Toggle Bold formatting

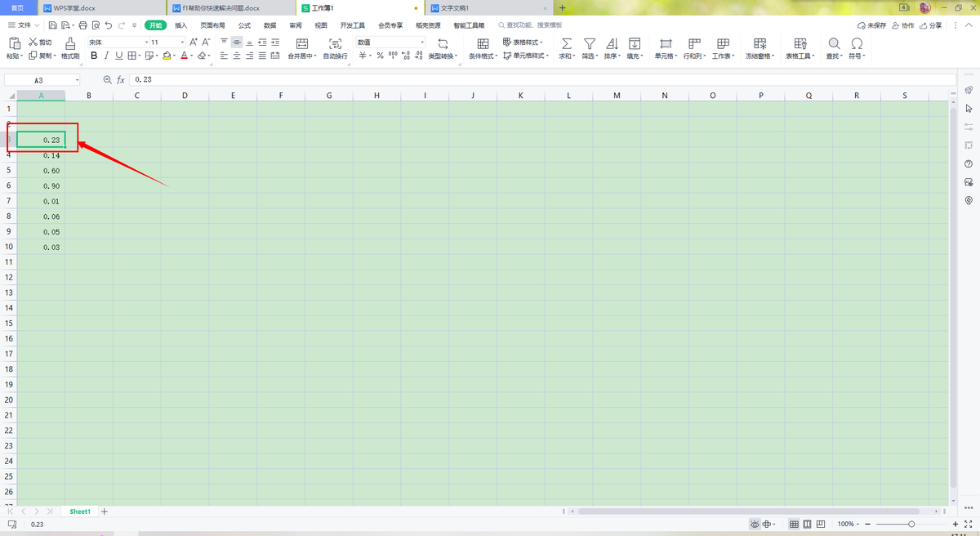94,56
